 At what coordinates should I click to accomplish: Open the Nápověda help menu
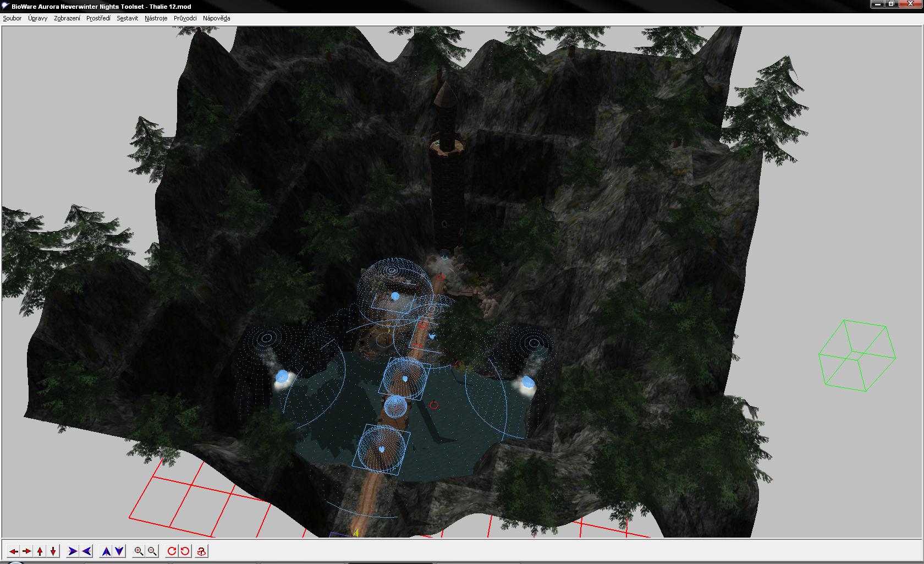[216, 18]
